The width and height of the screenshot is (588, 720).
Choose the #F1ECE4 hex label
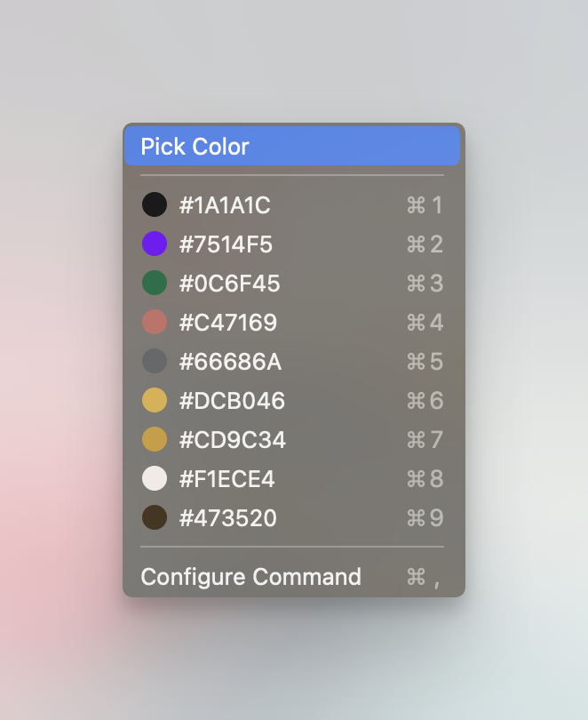(227, 479)
